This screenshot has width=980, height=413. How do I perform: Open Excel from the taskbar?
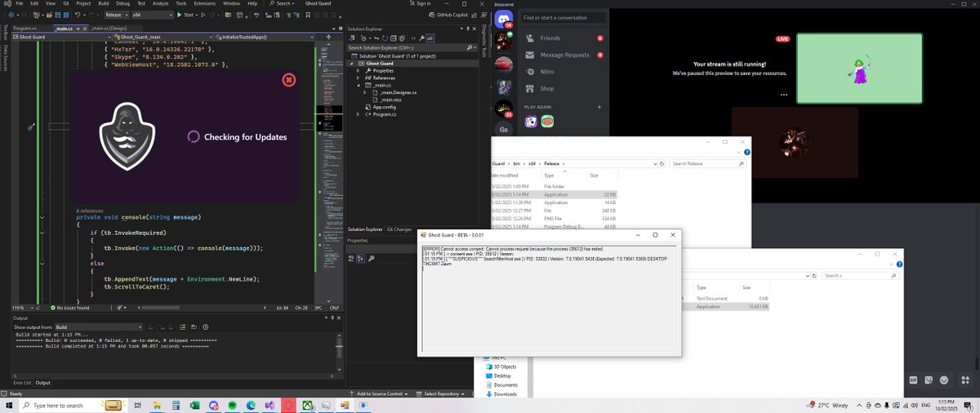195,405
